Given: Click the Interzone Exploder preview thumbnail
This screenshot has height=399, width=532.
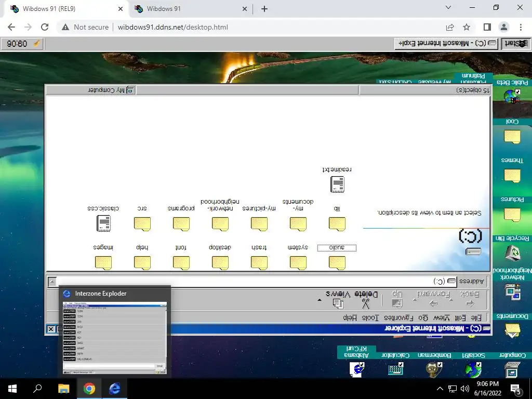Looking at the screenshot, I should 115,338.
